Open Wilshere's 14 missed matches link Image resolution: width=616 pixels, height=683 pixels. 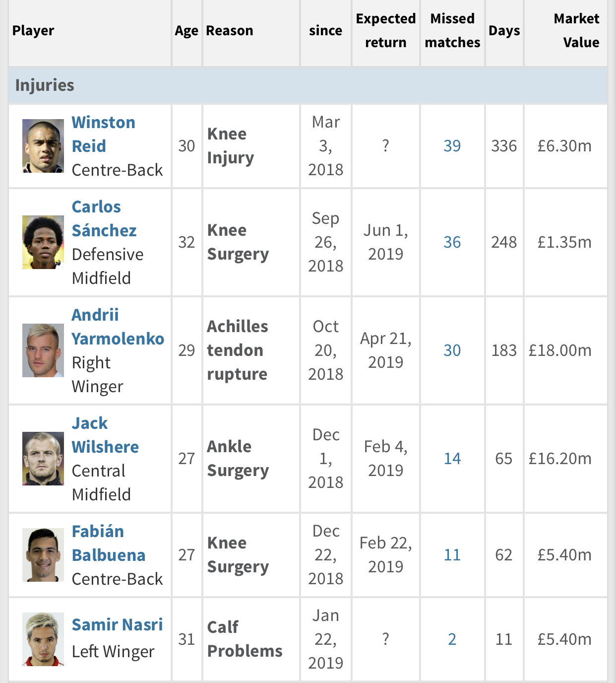452,459
